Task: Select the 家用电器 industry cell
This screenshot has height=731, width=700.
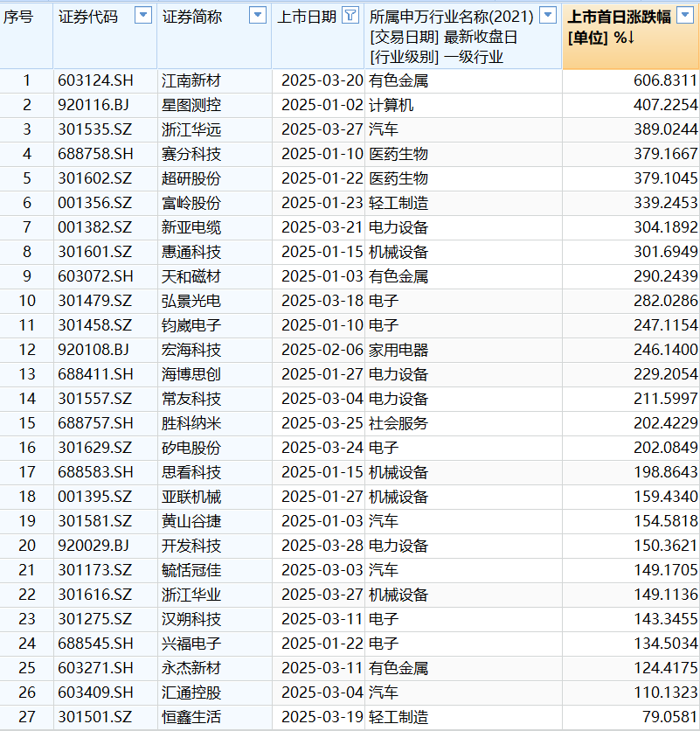Action: (399, 350)
